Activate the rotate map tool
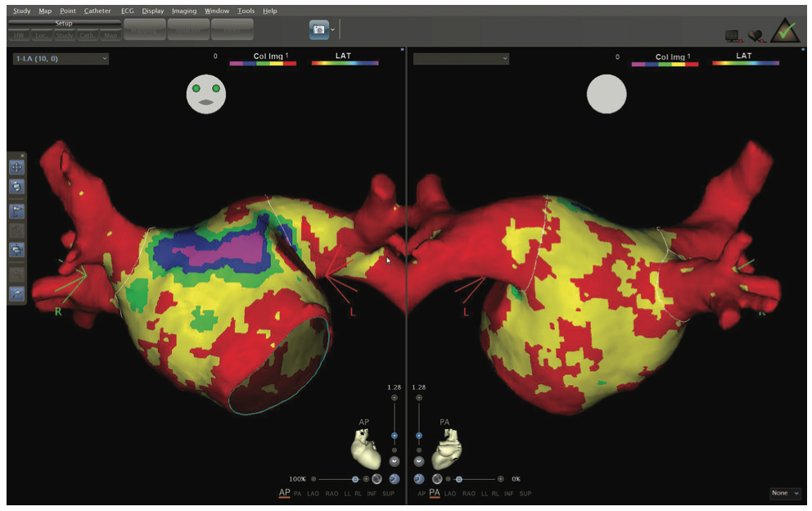Image resolution: width=812 pixels, height=511 pixels. coord(16,186)
